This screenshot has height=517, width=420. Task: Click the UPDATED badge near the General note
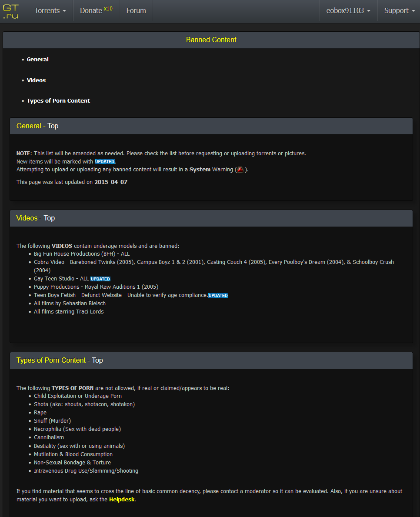point(104,161)
